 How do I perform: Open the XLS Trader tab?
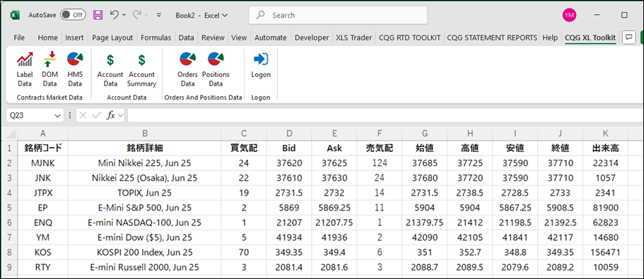click(353, 37)
